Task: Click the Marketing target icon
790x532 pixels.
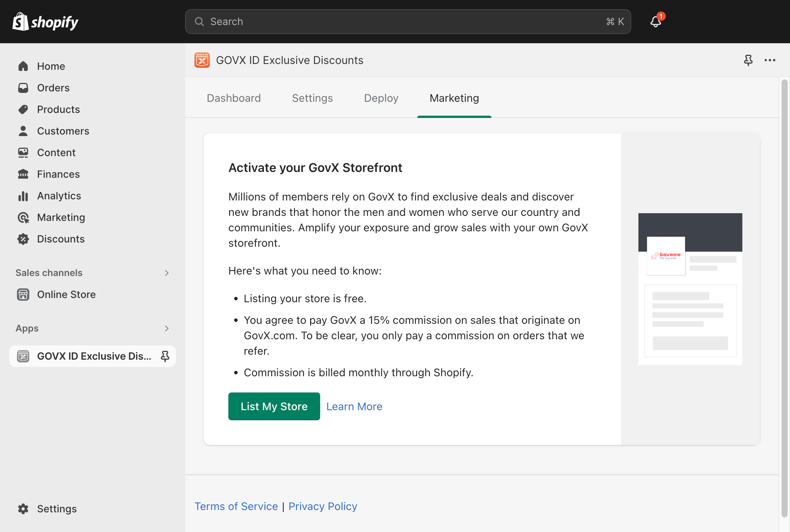Action: (x=23, y=217)
